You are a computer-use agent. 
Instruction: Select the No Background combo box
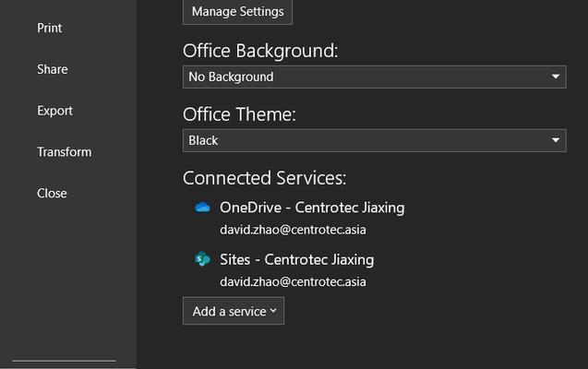pos(375,77)
